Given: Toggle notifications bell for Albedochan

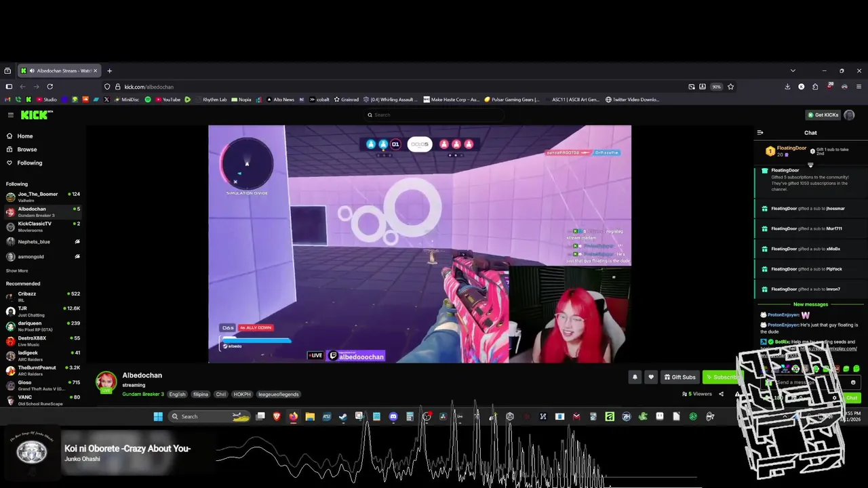Looking at the screenshot, I should (x=635, y=377).
